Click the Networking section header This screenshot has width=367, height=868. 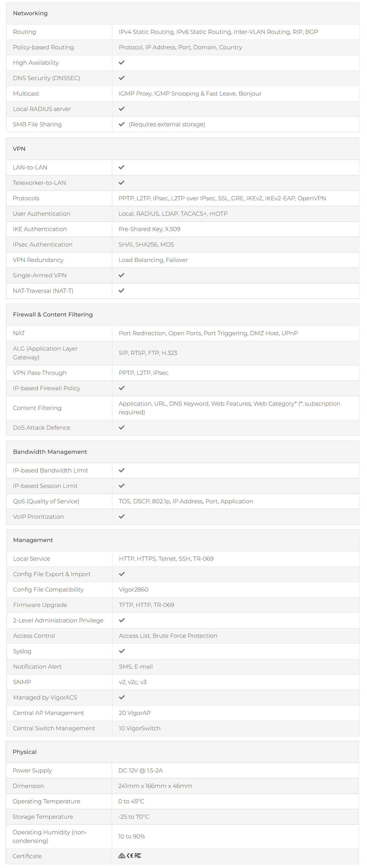(x=30, y=13)
